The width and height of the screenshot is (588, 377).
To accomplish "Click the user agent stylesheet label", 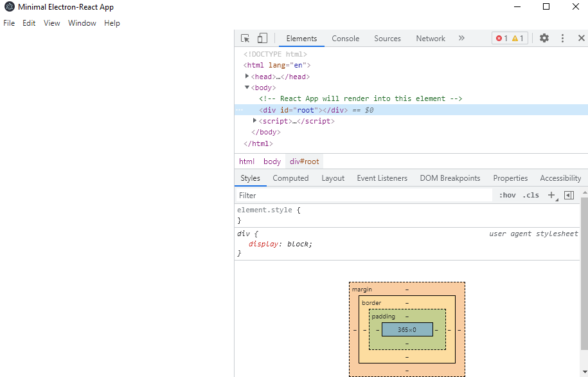I will tap(533, 234).
